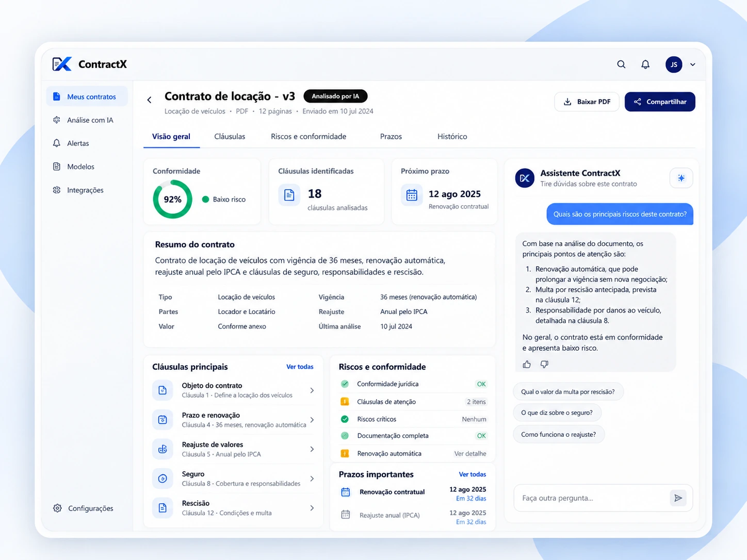Screen dimensions: 747x560
Task: Click the Conformidade jurídica check icon
Action: (x=345, y=384)
